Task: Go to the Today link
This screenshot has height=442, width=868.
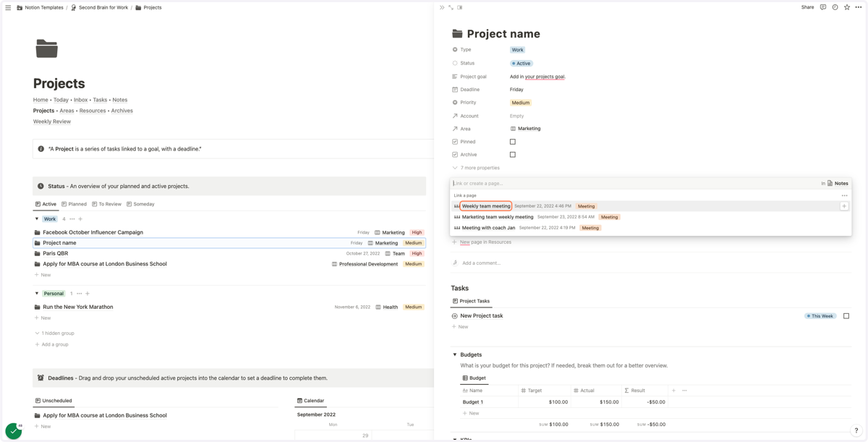Action: 61,100
